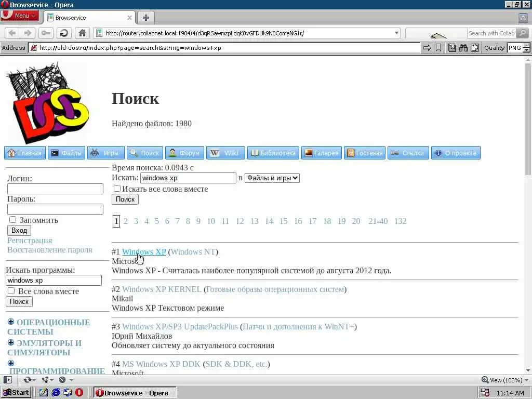Image resolution: width=532 pixels, height=399 pixels.
Task: Open the Игры navigation button
Action: 106,153
